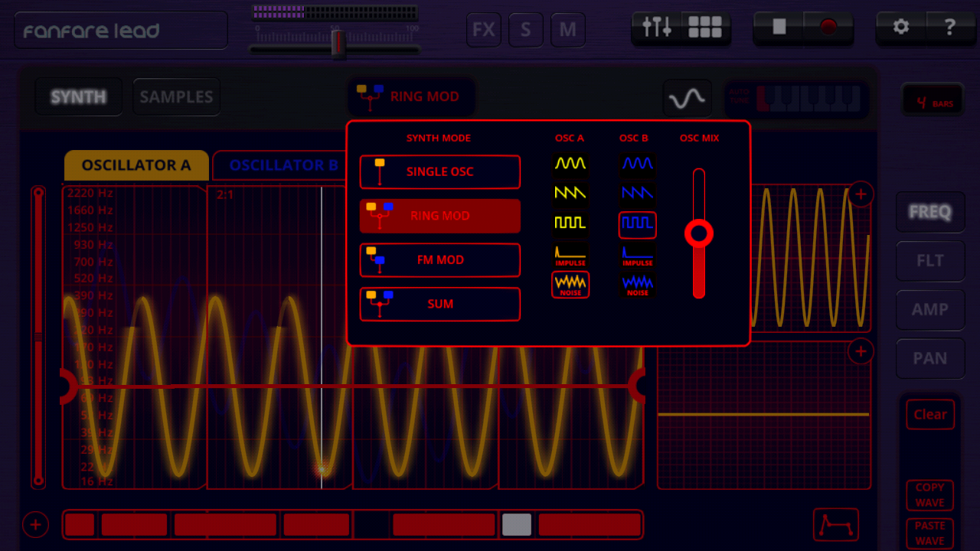This screenshot has width=980, height=551.
Task: Click the Clear button
Action: coord(929,415)
